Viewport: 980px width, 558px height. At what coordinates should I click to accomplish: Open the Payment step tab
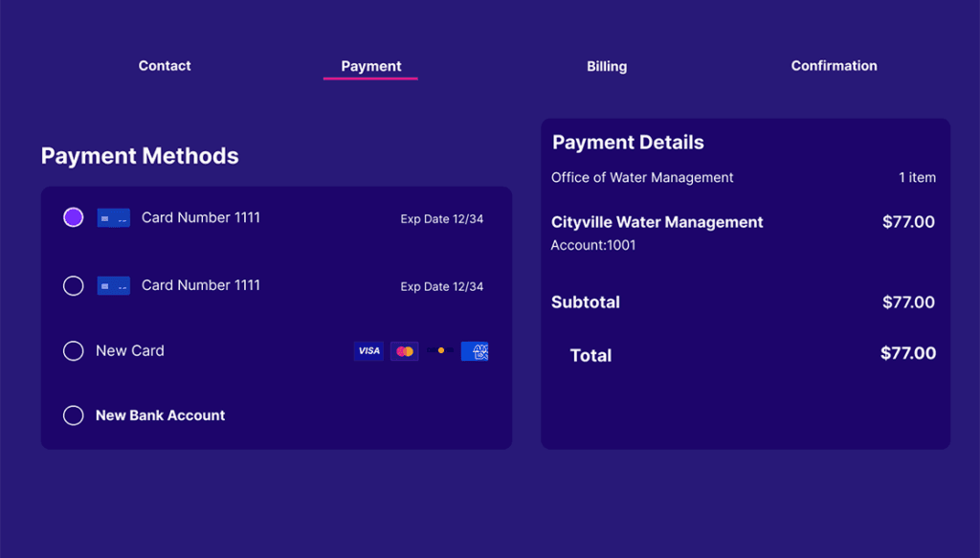(x=371, y=67)
